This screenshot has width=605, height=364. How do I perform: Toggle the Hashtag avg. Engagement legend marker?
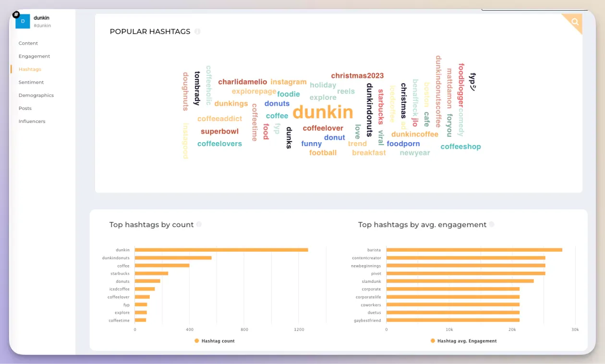[433, 340]
